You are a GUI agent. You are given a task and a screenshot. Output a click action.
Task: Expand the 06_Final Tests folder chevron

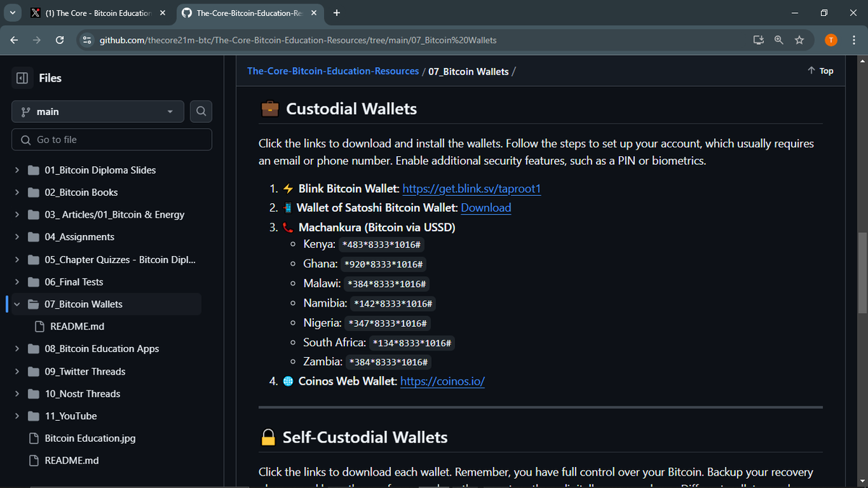(x=17, y=282)
